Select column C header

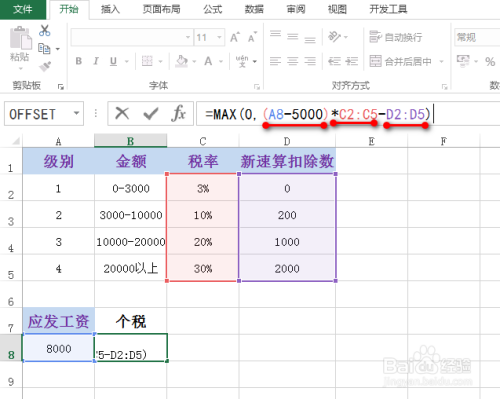203,141
